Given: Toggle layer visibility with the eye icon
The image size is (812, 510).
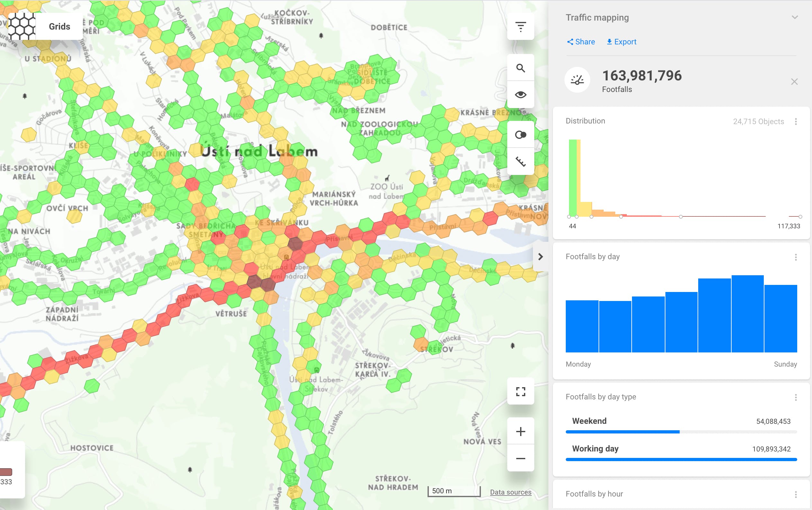Looking at the screenshot, I should pos(520,95).
